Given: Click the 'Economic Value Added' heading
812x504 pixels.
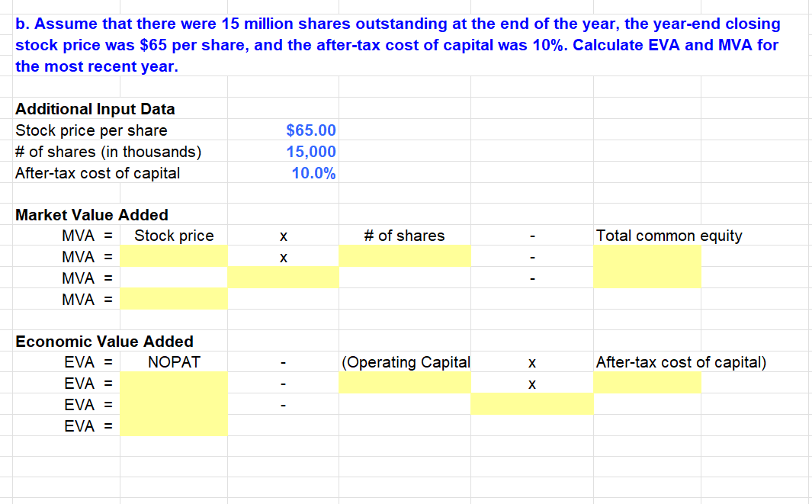Looking at the screenshot, I should pyautogui.click(x=104, y=342).
